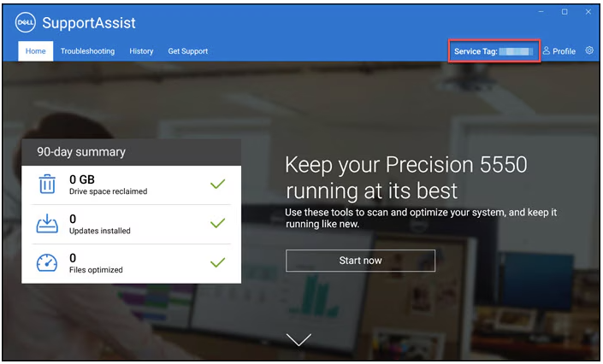Screen dimensions: 603x364
Task: Click the green checkmark beside Drive space reclaimed
Action: tap(217, 184)
